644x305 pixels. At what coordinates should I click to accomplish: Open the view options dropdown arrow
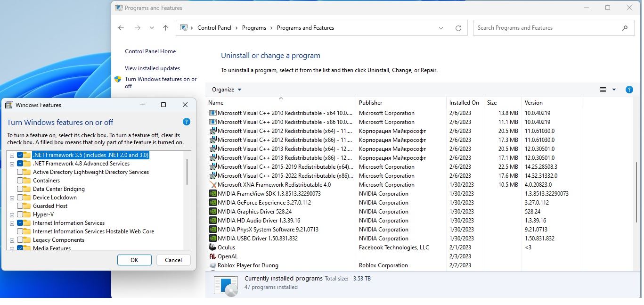tap(614, 90)
